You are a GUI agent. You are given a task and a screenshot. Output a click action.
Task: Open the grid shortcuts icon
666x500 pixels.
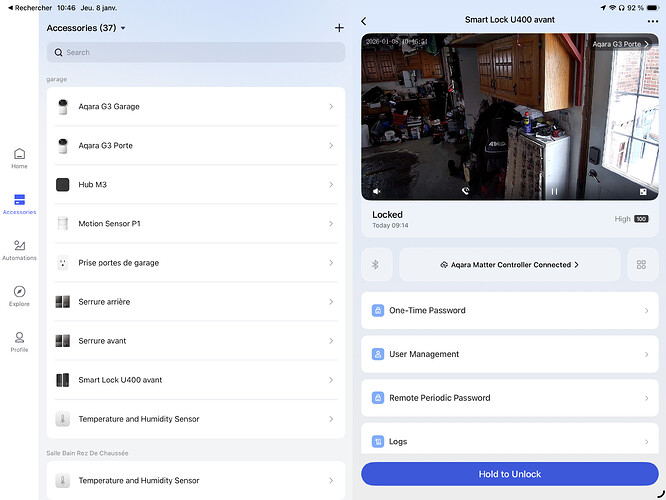(642, 265)
